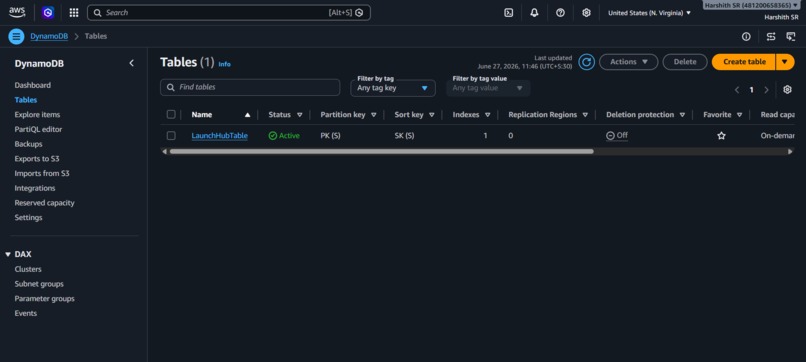The width and height of the screenshot is (806, 362).
Task: Collapse the DynamoDB side navigation
Action: tap(132, 63)
